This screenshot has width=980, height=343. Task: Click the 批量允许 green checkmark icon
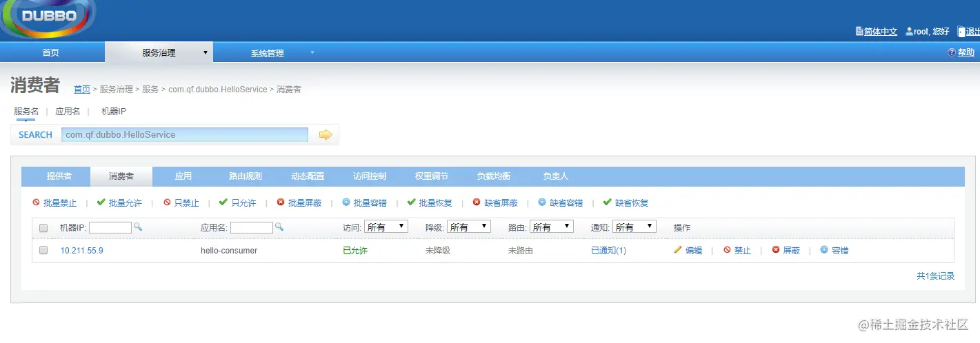101,202
